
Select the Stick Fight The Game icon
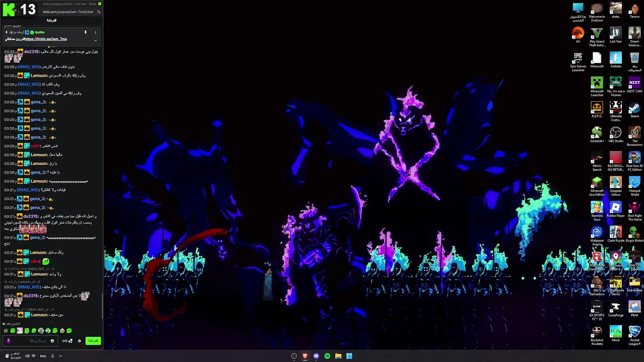634,211
